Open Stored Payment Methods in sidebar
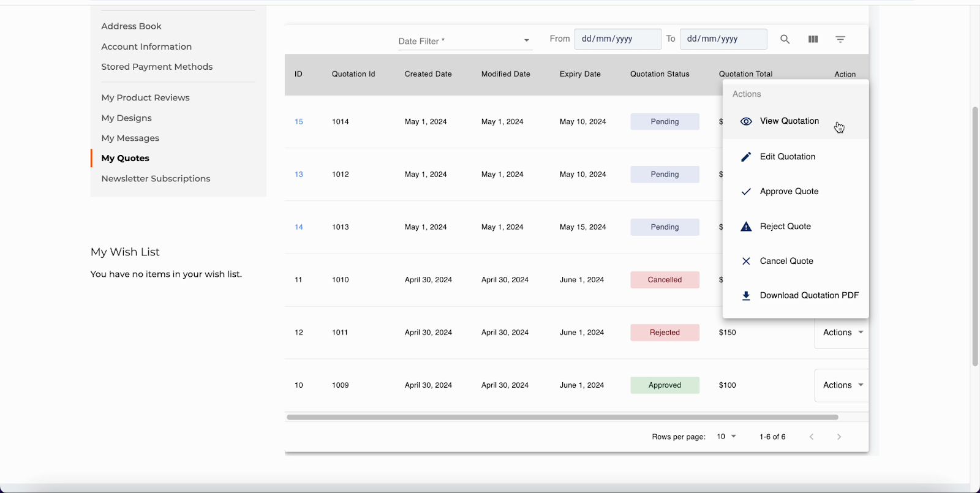Image resolution: width=980 pixels, height=493 pixels. pos(157,67)
